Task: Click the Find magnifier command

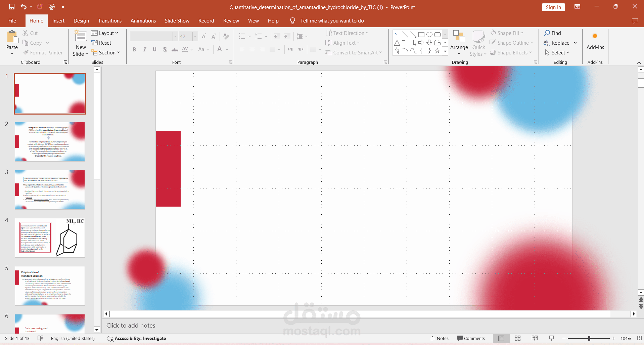Action: pos(553,33)
